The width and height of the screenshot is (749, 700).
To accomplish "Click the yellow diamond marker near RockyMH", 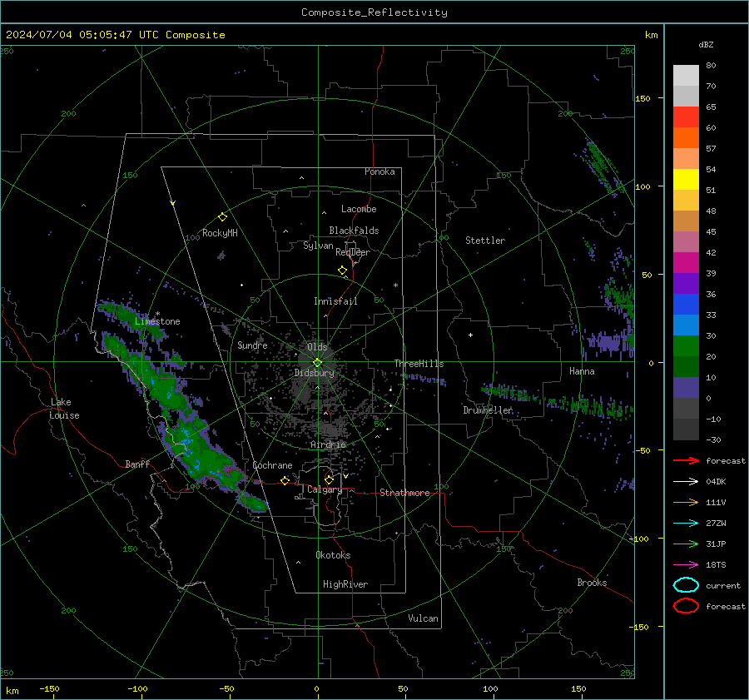I will (x=222, y=217).
